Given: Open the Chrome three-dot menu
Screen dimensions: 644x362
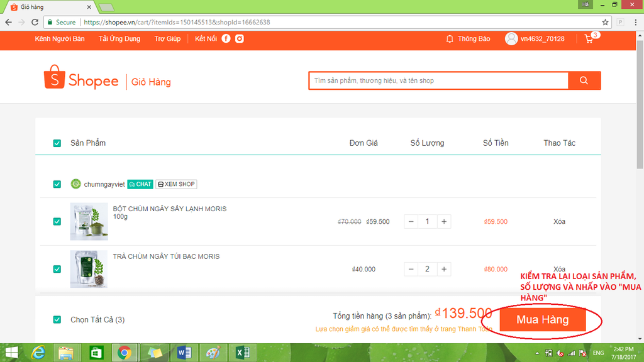Looking at the screenshot, I should pos(635,22).
